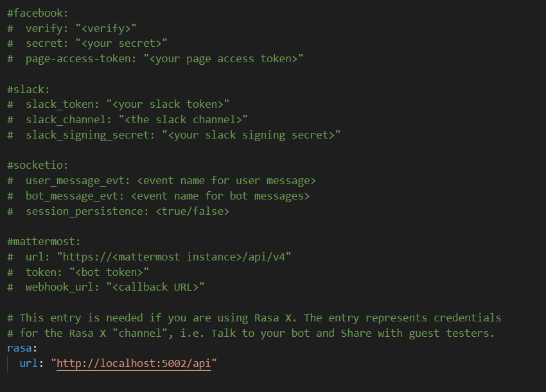
Task: Click the bot_message_evt comment line
Action: pyautogui.click(x=159, y=196)
